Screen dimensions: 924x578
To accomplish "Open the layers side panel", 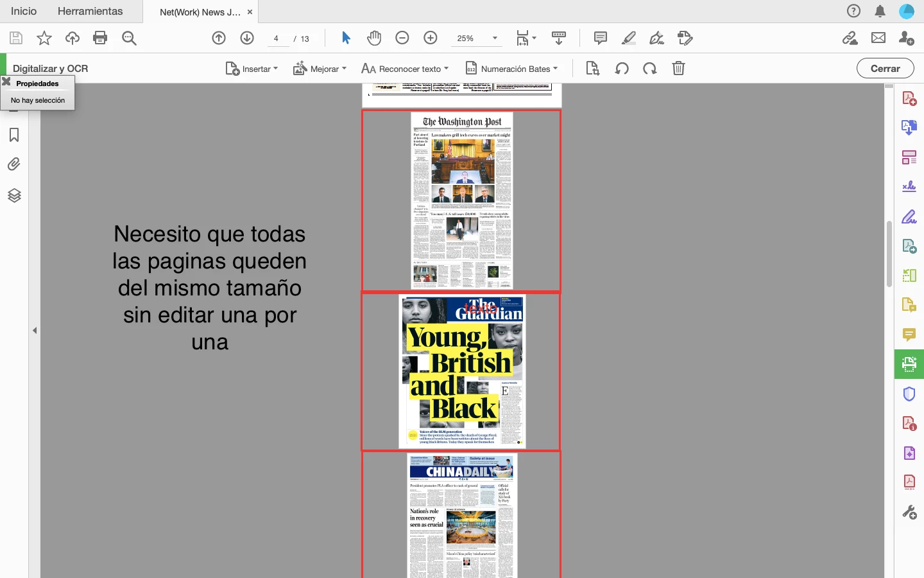I will click(x=14, y=195).
